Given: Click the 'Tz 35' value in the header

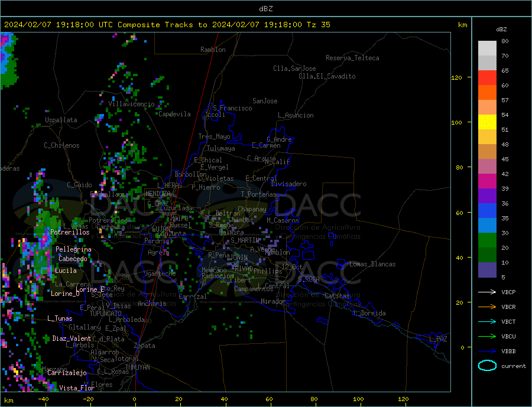Looking at the screenshot, I should pyautogui.click(x=319, y=25).
